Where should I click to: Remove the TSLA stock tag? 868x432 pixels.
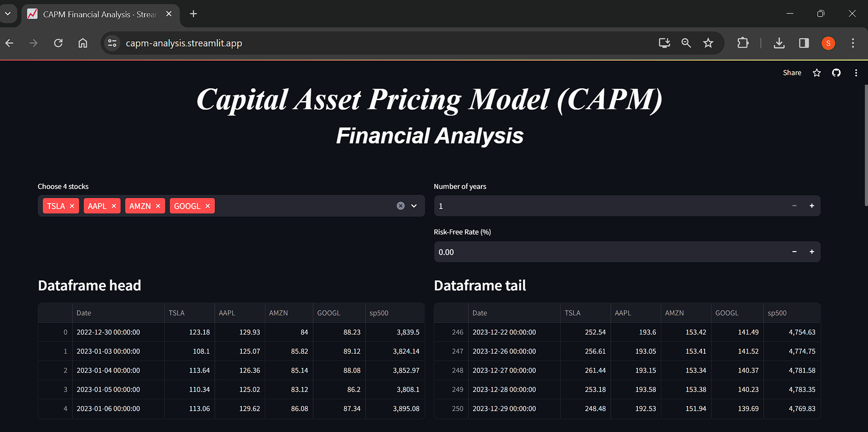coord(72,206)
